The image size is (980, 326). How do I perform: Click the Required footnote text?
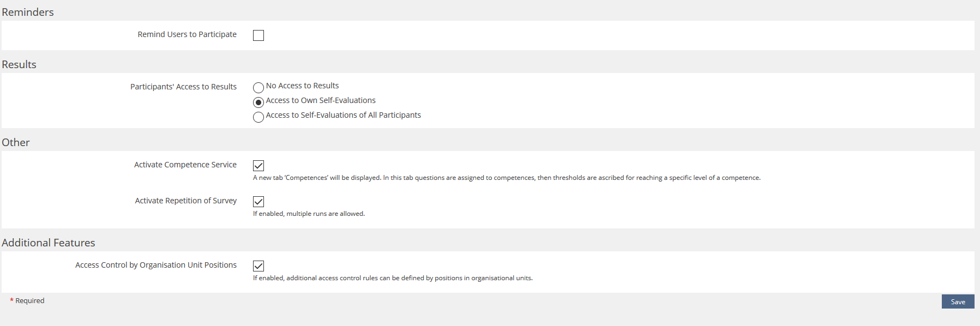tap(29, 301)
